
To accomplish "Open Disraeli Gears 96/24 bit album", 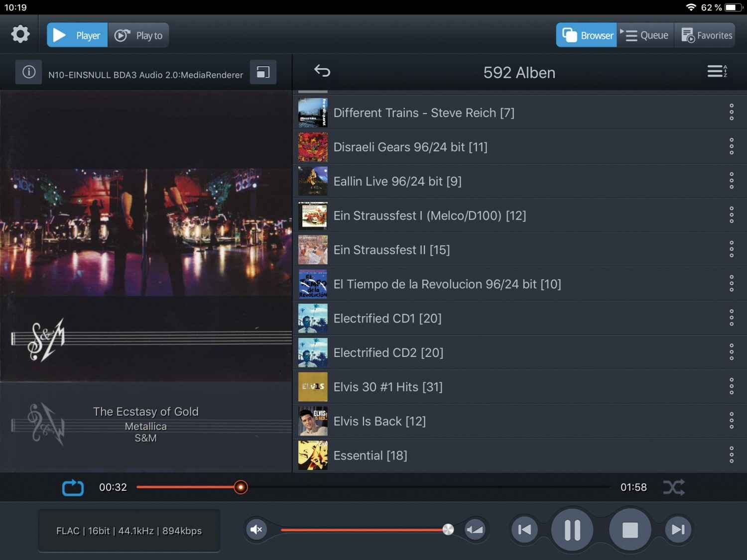I will coord(520,147).
